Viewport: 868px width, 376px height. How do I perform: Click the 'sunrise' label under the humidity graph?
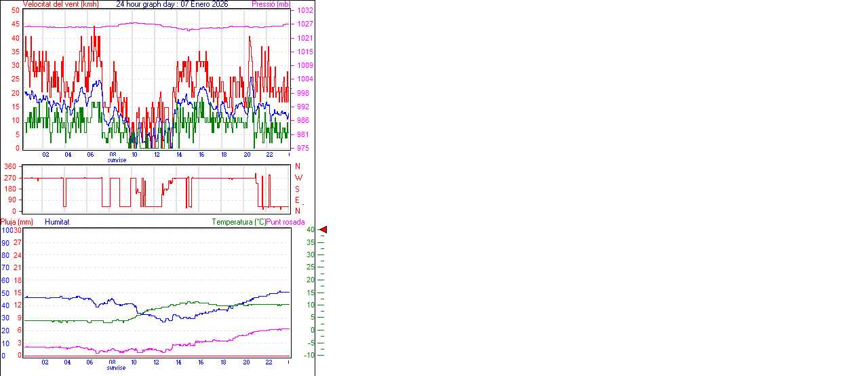(117, 369)
